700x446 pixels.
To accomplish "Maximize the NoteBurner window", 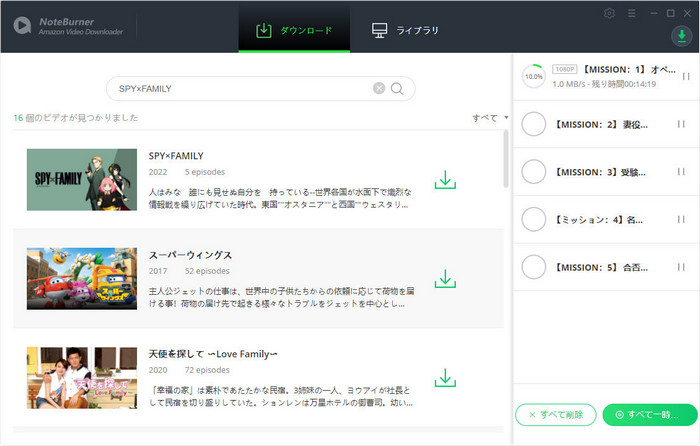I will point(671,13).
